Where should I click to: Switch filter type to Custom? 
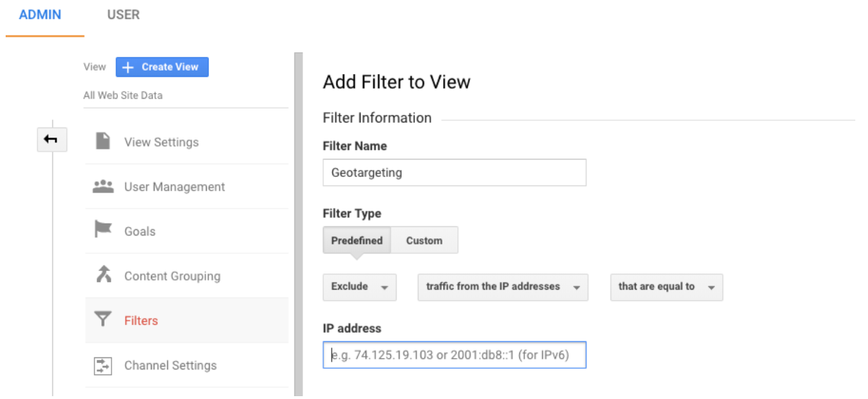click(x=424, y=240)
